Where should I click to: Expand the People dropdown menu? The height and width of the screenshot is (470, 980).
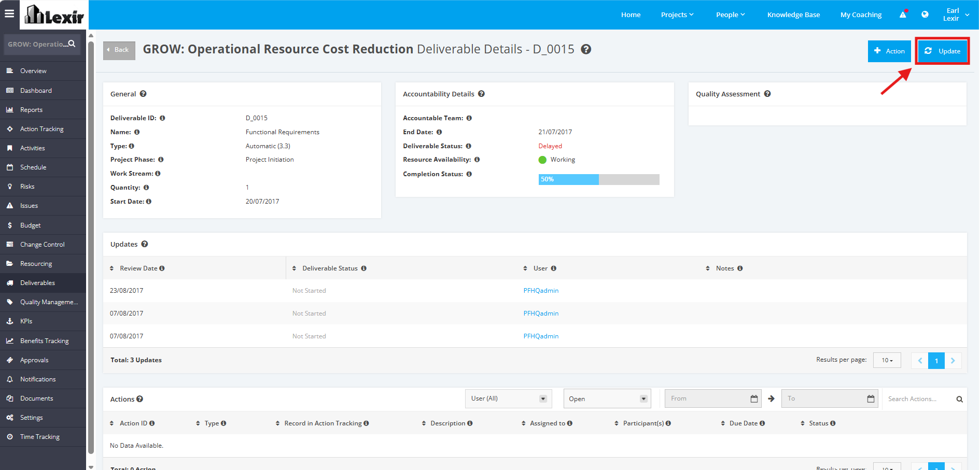pyautogui.click(x=731, y=15)
